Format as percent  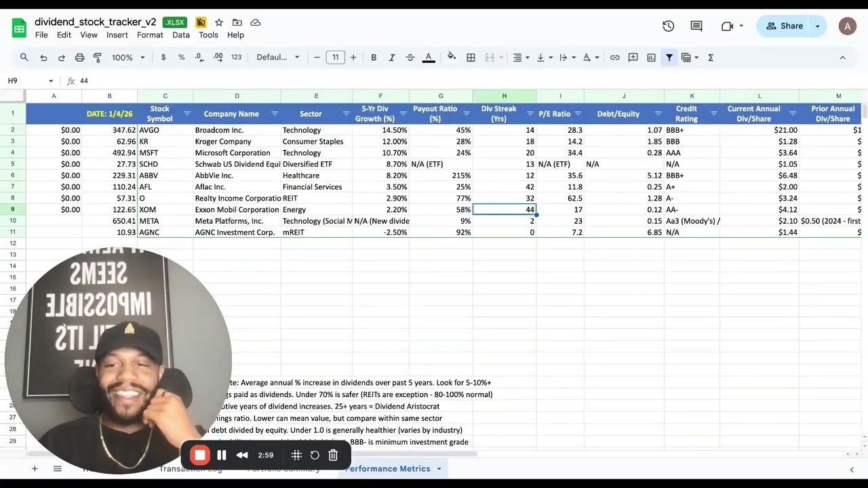[x=181, y=58]
